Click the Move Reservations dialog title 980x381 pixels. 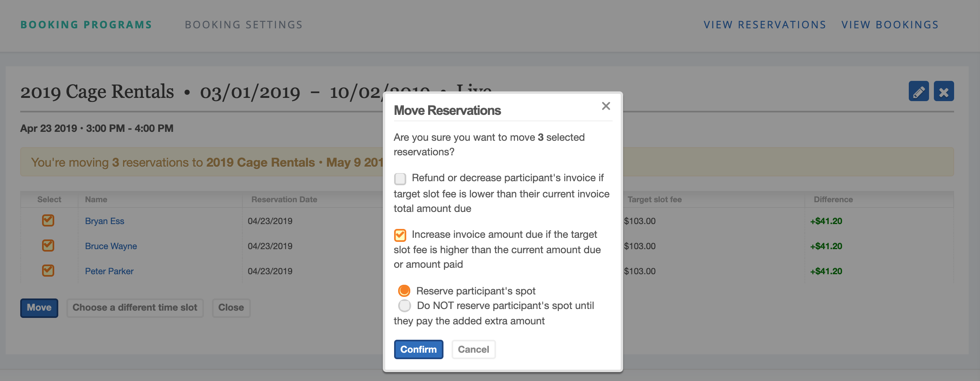tap(447, 110)
